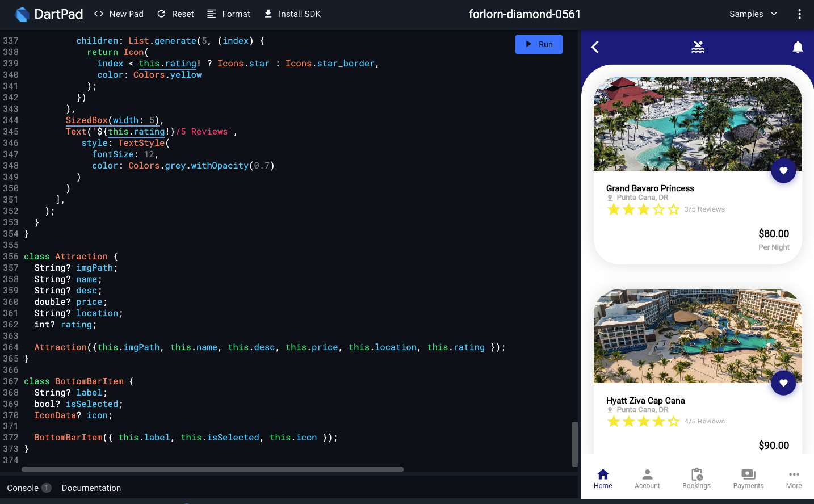
Task: Click the pool swimmer icon in app header
Action: [698, 47]
